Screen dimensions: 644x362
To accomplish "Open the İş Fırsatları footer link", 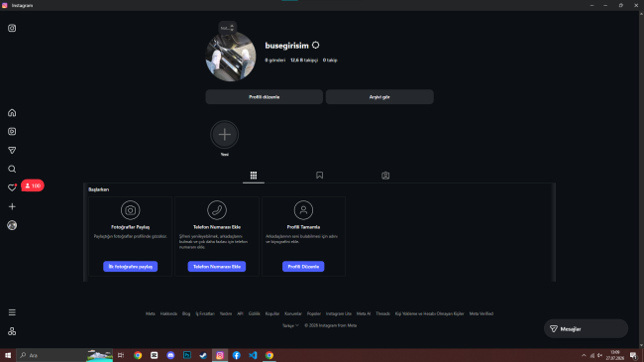I will click(205, 313).
